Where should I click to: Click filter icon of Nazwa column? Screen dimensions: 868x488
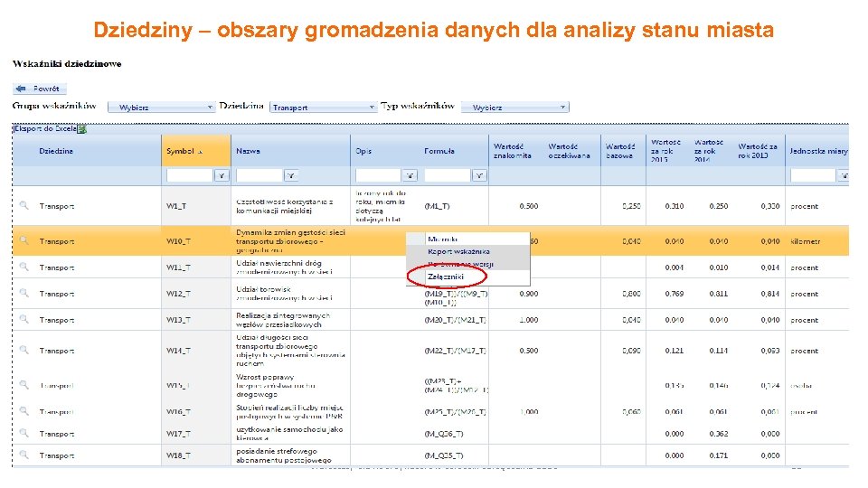tap(291, 175)
